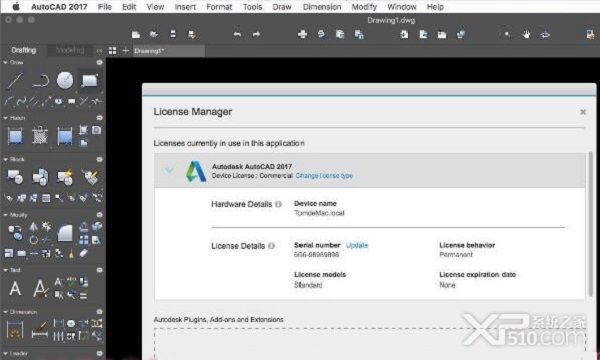Add a new drawing tab with plus icon

(126, 50)
